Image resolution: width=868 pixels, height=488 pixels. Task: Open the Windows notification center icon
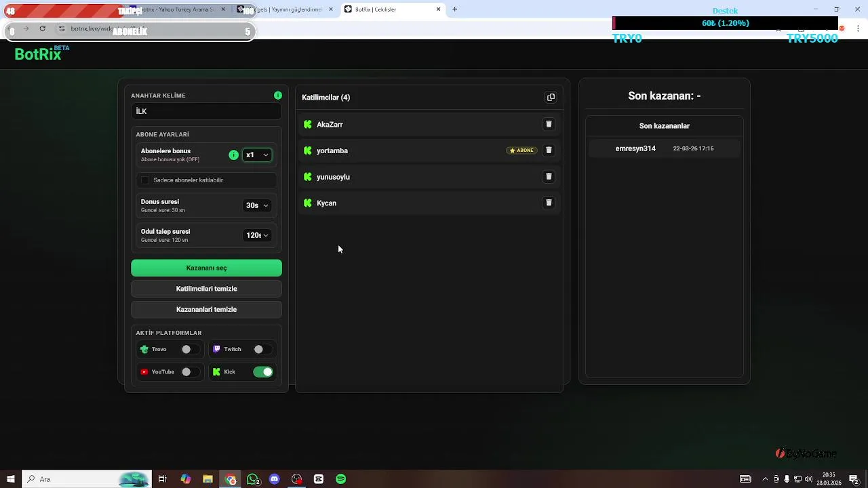pos(854,479)
